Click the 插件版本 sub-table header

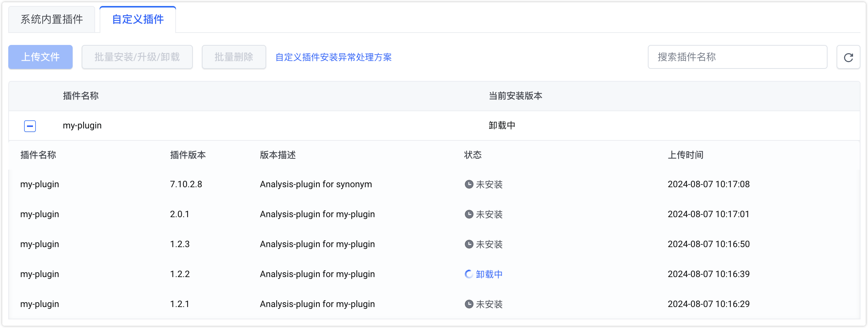(x=188, y=155)
